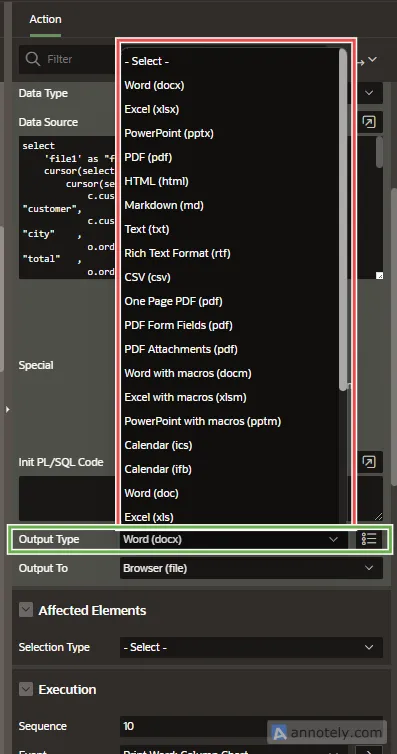This screenshot has height=754, width=397.
Task: Open the Output Type Word (docx) dropdown
Action: [234, 539]
